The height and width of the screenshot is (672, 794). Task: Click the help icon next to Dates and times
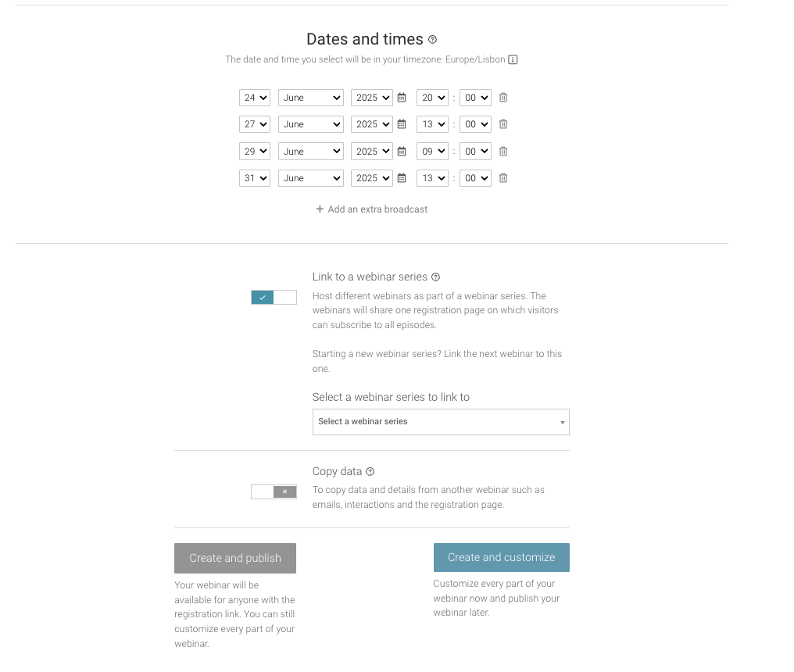coord(432,39)
